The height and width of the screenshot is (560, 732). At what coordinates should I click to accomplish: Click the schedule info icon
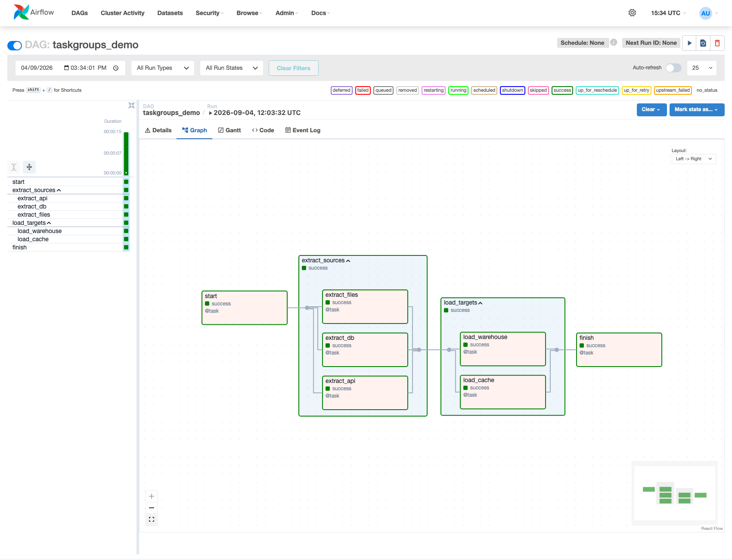click(614, 42)
